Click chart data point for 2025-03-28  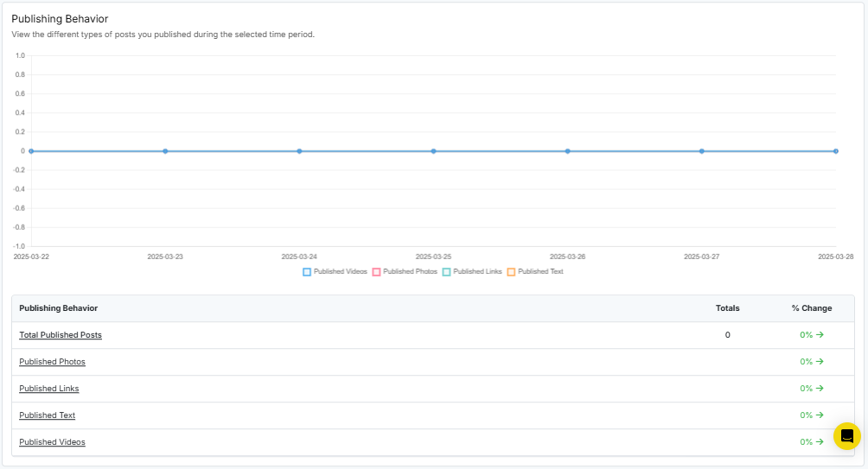836,151
